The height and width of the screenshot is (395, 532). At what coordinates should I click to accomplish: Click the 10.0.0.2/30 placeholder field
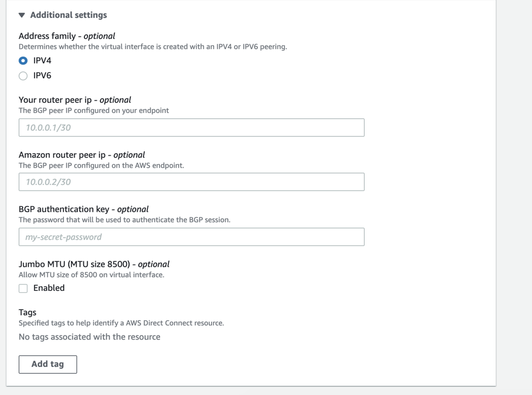191,182
